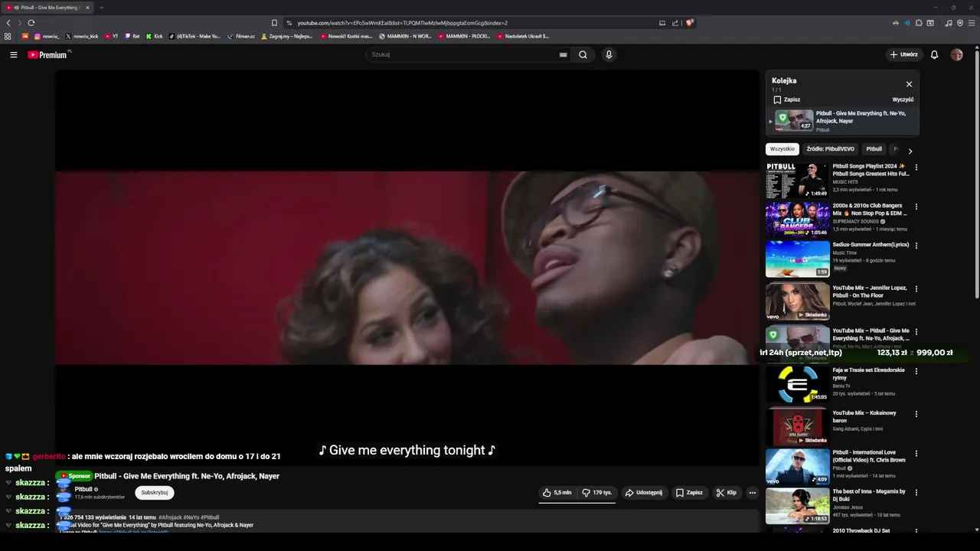Open Pitbull channel avatar
The image size is (980, 551).
(64, 493)
